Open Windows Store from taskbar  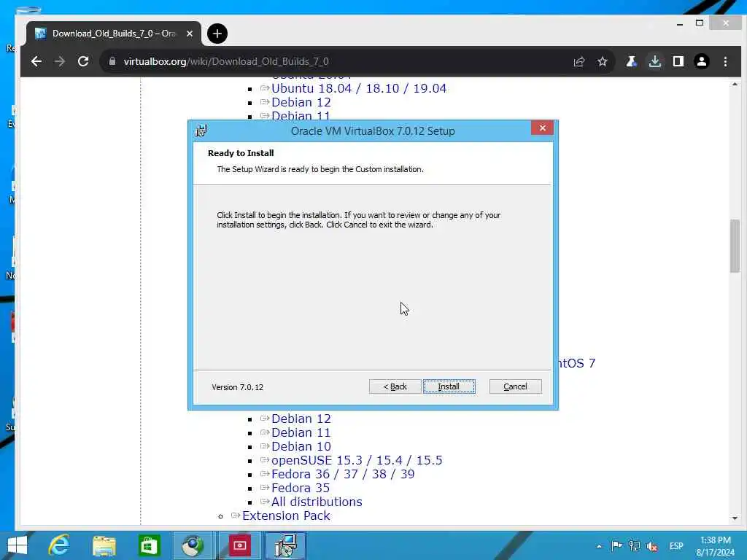(x=149, y=545)
